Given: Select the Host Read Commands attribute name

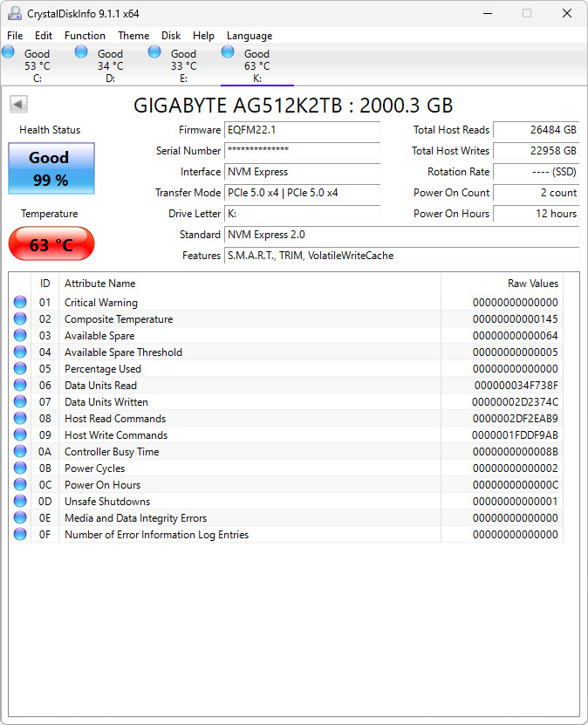Looking at the screenshot, I should coord(115,419).
